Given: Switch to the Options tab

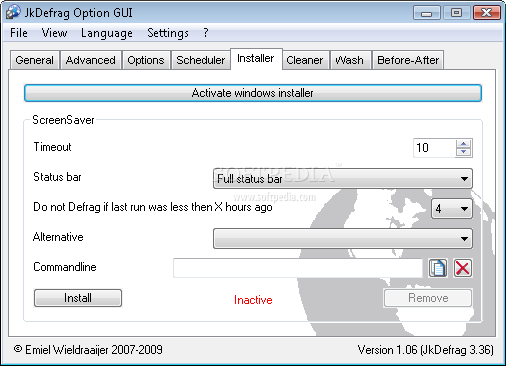Looking at the screenshot, I should click(146, 60).
